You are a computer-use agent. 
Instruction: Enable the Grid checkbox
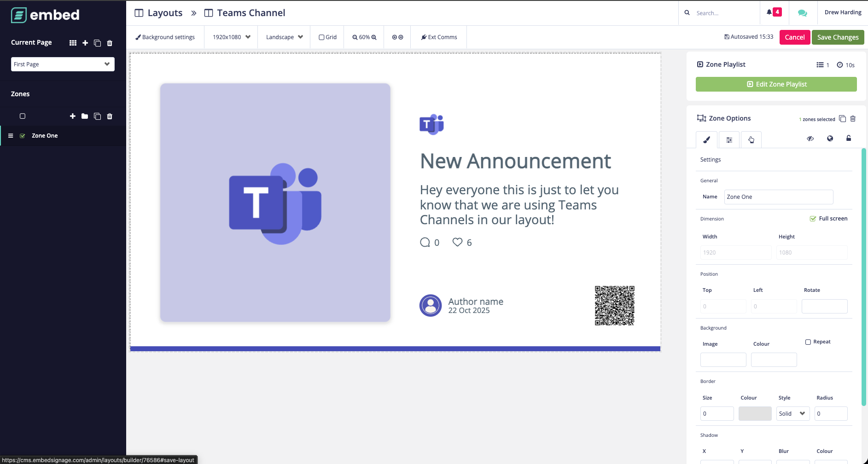(322, 37)
